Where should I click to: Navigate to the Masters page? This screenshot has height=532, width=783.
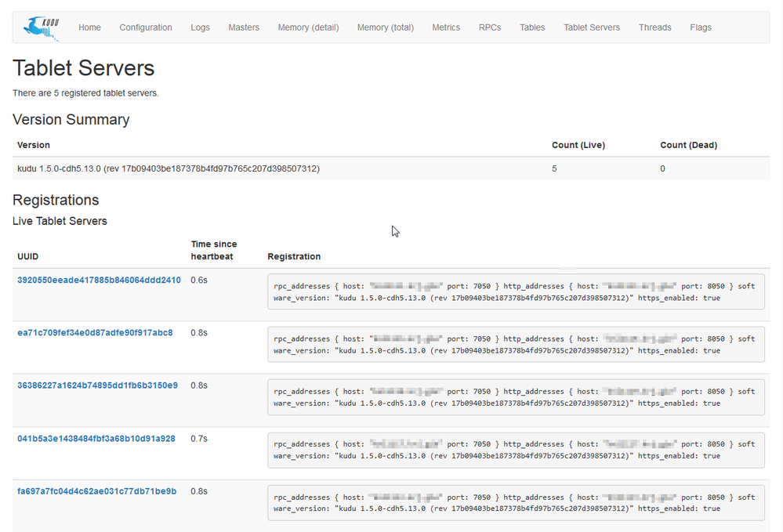pos(244,27)
